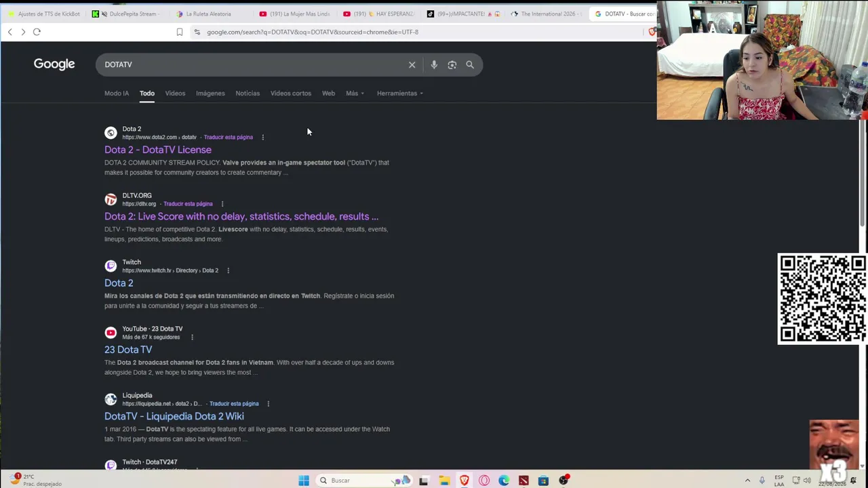Click the Twitch favicon beside Dota 2 result
The height and width of the screenshot is (488, 868).
tap(111, 266)
